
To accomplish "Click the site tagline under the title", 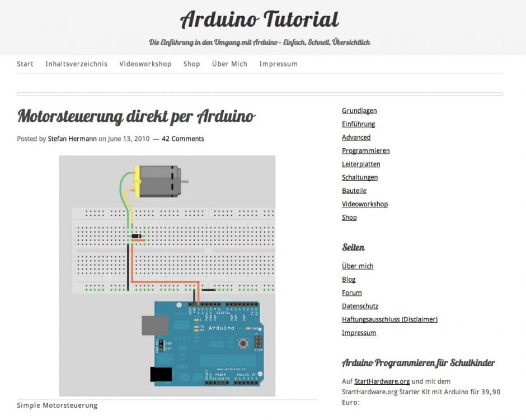I will click(260, 43).
